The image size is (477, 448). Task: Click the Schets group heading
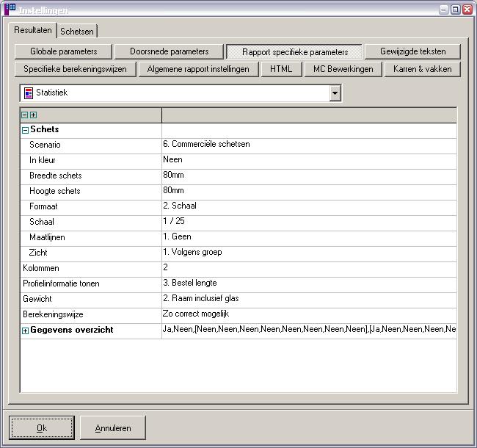pos(45,129)
